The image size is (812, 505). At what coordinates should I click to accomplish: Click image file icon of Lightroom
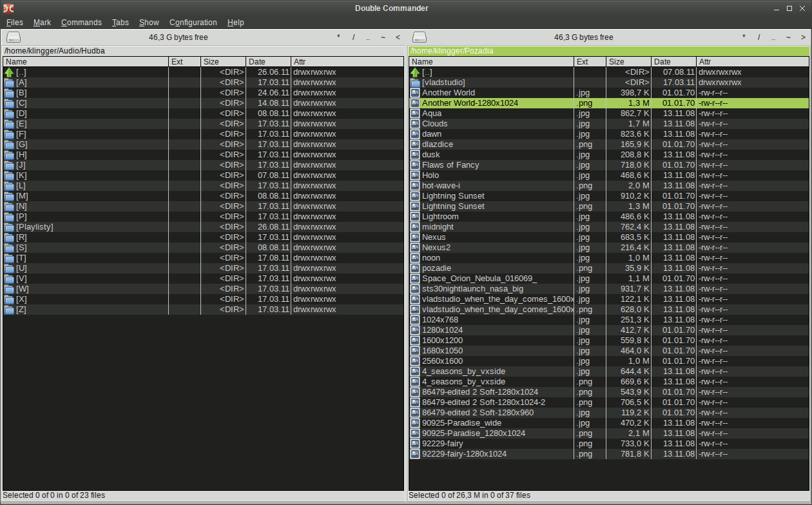tap(415, 217)
